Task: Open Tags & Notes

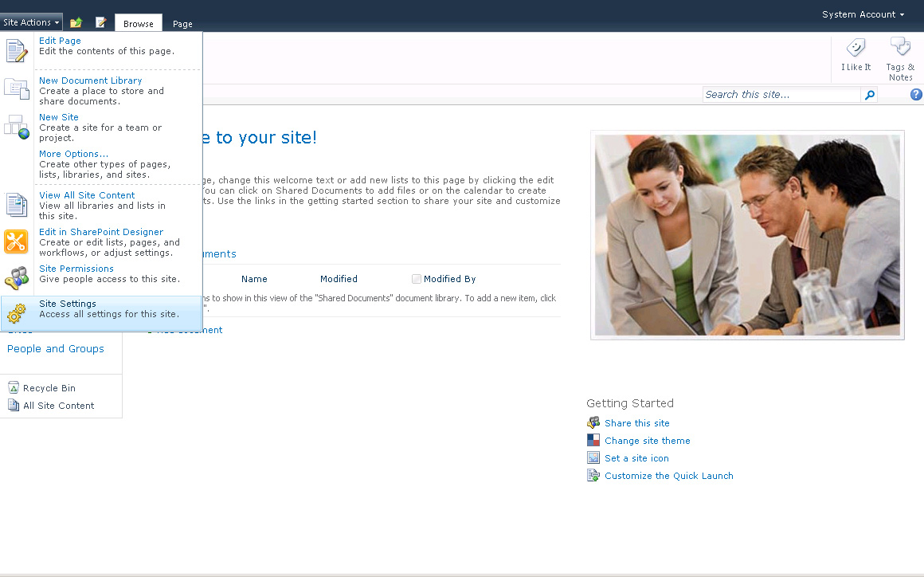Action: (x=900, y=59)
